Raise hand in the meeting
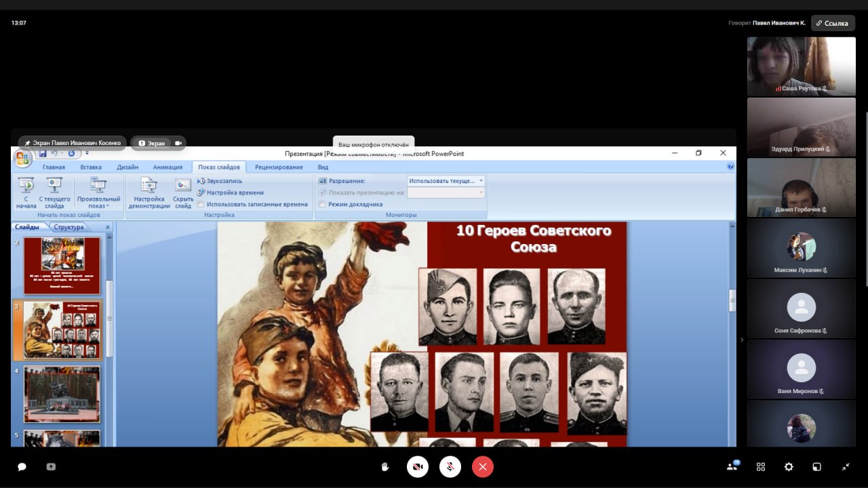 click(x=385, y=467)
